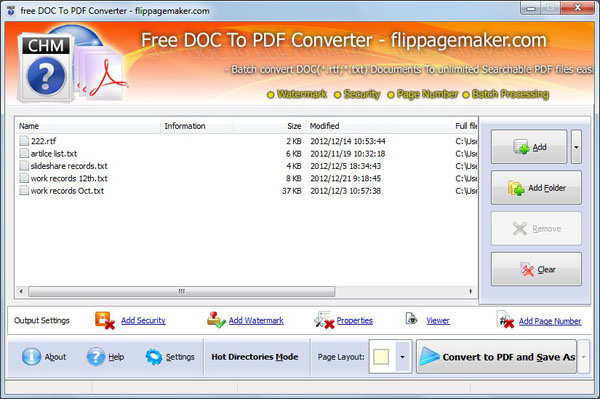Click the date 2012/12/14 10:53:44
Image resolution: width=600 pixels, height=399 pixels.
click(x=348, y=141)
